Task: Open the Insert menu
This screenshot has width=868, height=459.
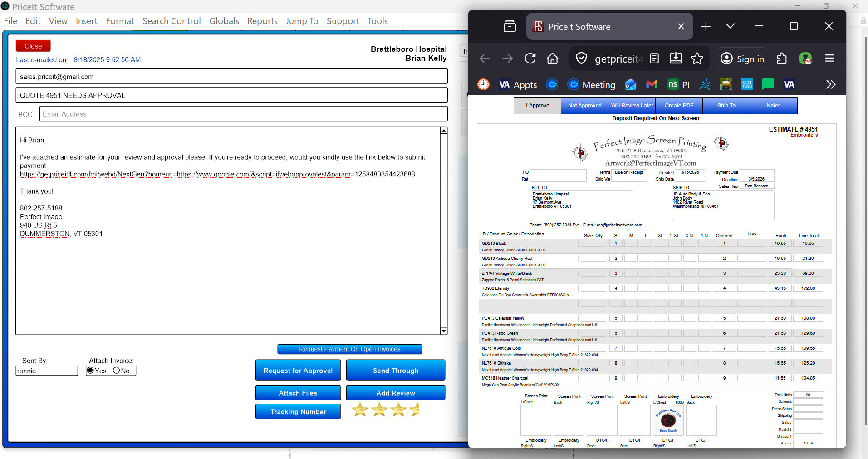Action: click(x=87, y=21)
